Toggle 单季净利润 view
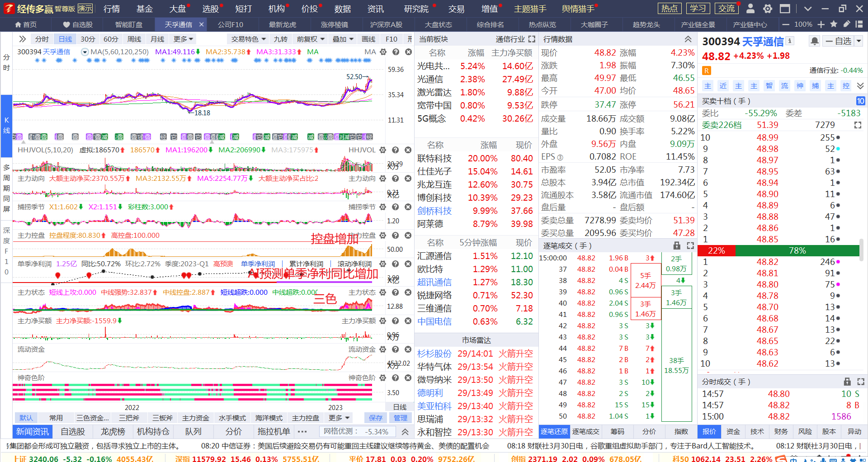The image size is (868, 462). click(258, 264)
